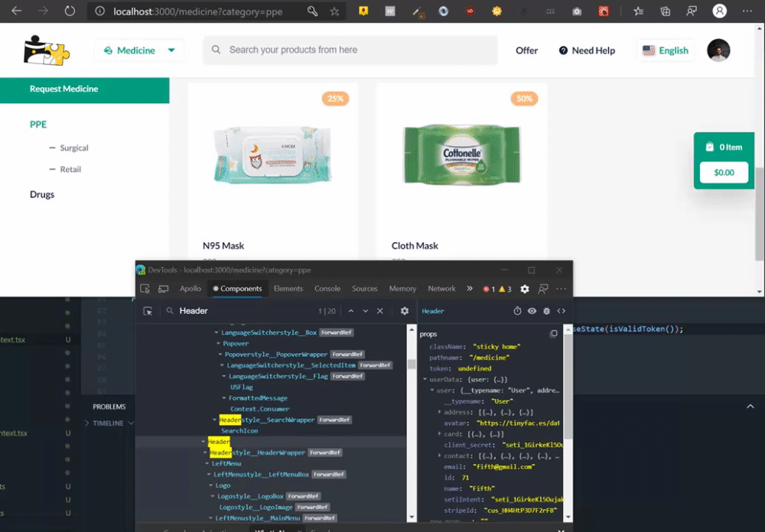Collapse the user object entry
Screen dimensions: 765x532
431,391
